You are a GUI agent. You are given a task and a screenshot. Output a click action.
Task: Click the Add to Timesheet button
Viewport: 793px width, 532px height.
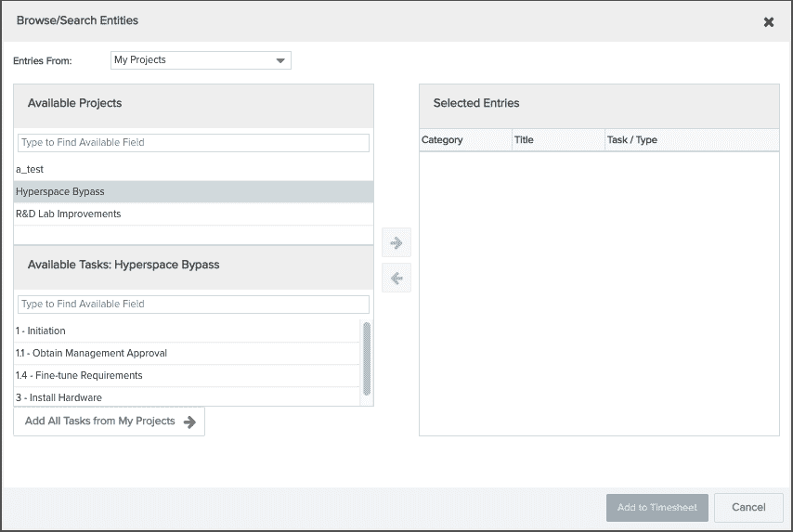(x=656, y=508)
